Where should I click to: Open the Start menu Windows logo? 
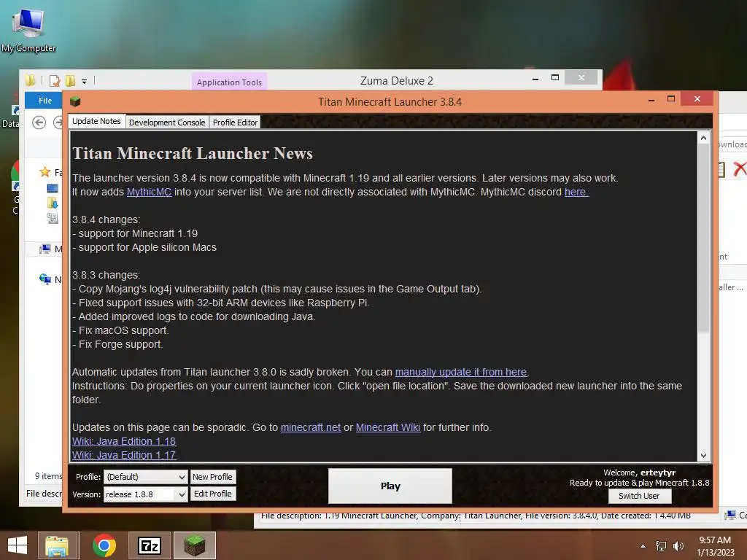[x=18, y=545]
